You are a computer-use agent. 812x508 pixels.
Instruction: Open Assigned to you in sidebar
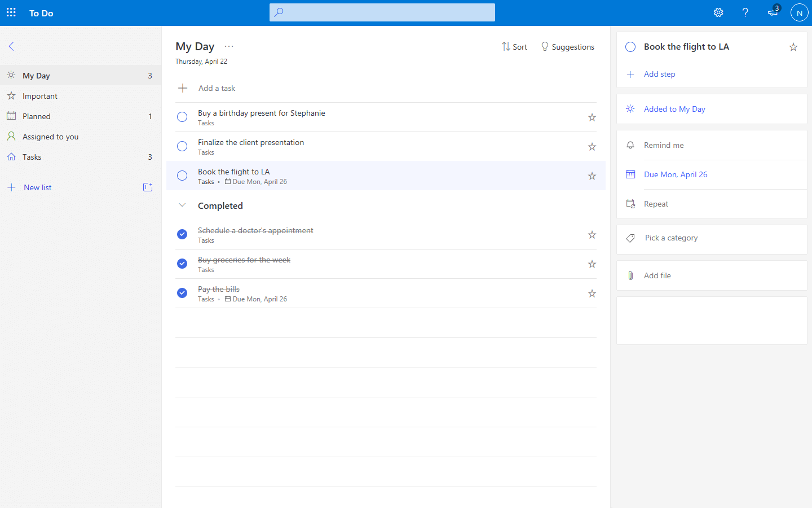[x=81, y=137]
